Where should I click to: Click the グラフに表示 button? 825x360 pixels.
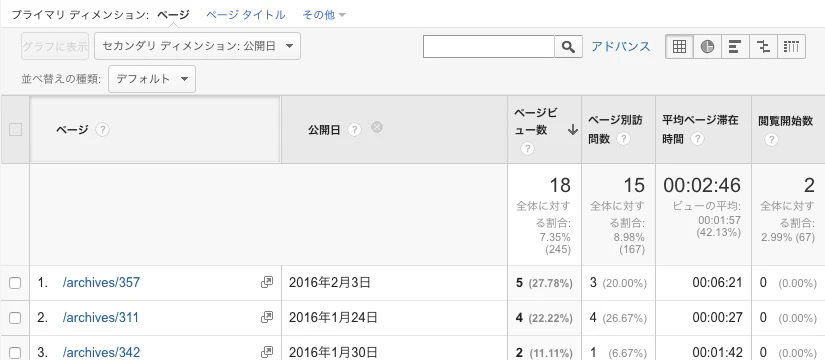(x=55, y=46)
